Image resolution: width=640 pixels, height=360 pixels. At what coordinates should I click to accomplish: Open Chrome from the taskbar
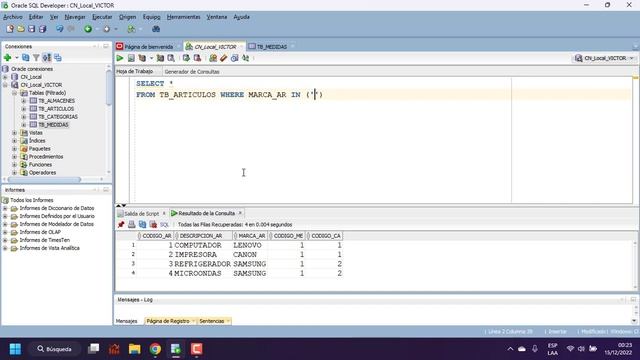point(155,349)
